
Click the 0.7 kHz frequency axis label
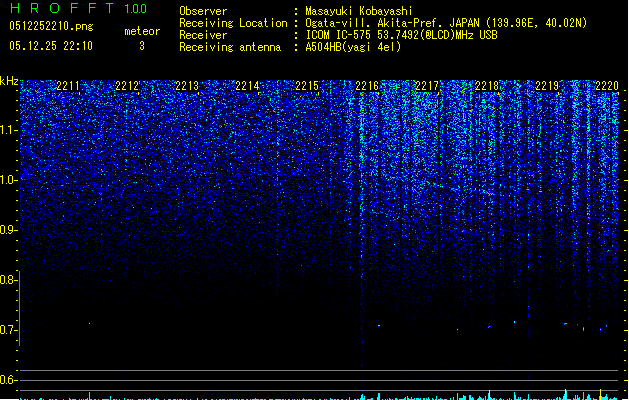(x=8, y=330)
